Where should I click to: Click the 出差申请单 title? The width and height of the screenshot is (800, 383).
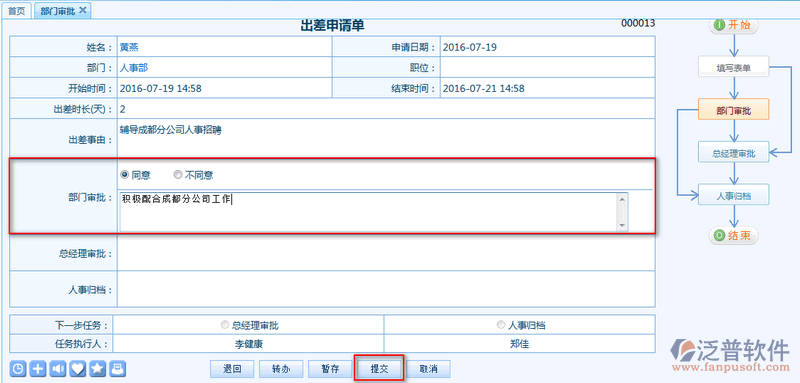pos(333,26)
